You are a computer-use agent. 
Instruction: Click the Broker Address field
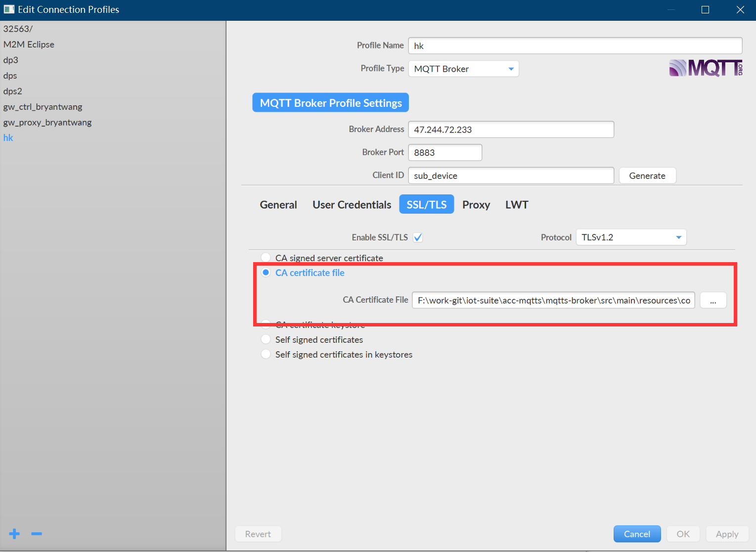click(511, 130)
